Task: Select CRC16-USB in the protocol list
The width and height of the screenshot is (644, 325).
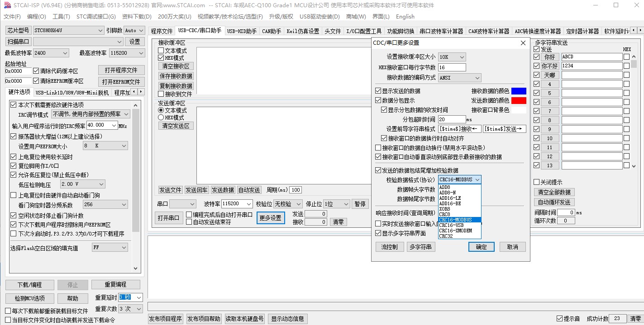Action: pos(460,225)
